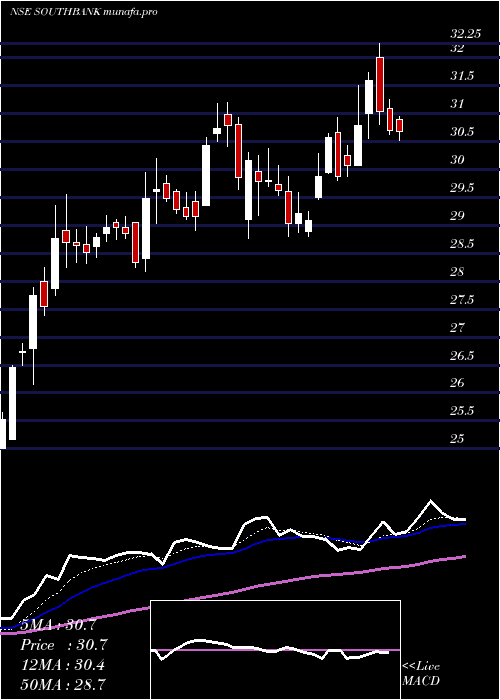Click the Price : 30.7 legend value
Viewport: 500px width, 700px height.
click(64, 645)
